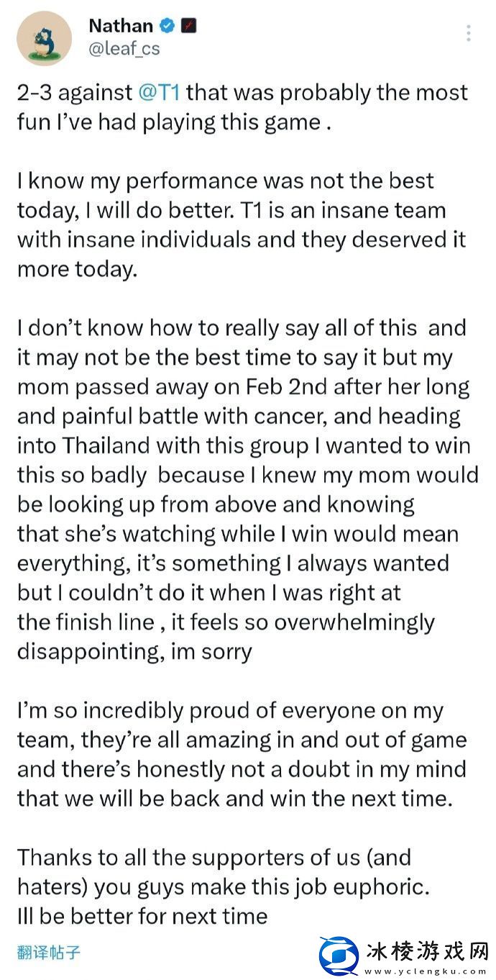Image resolution: width=496 pixels, height=980 pixels.
Task: Open the more options three-dot menu
Action: [469, 33]
